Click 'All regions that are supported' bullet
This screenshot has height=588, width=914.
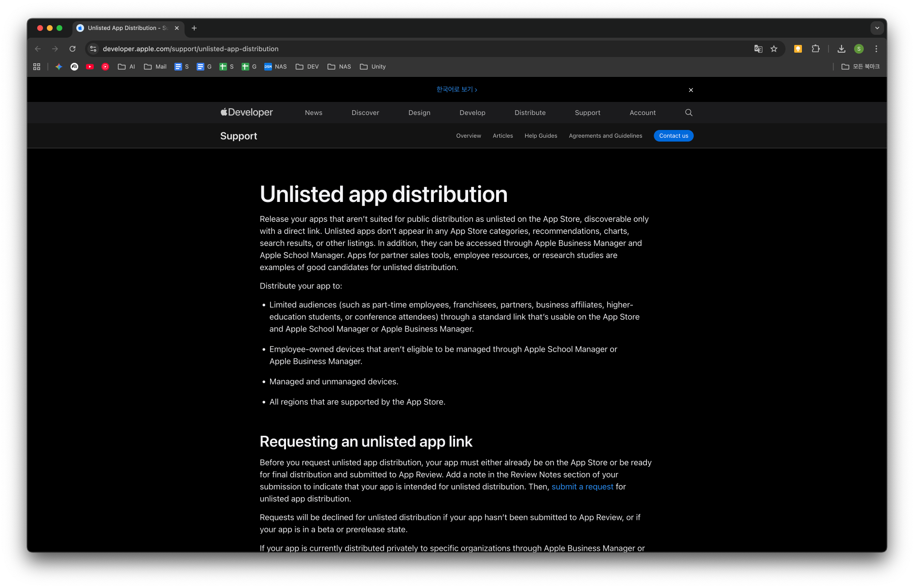point(357,402)
